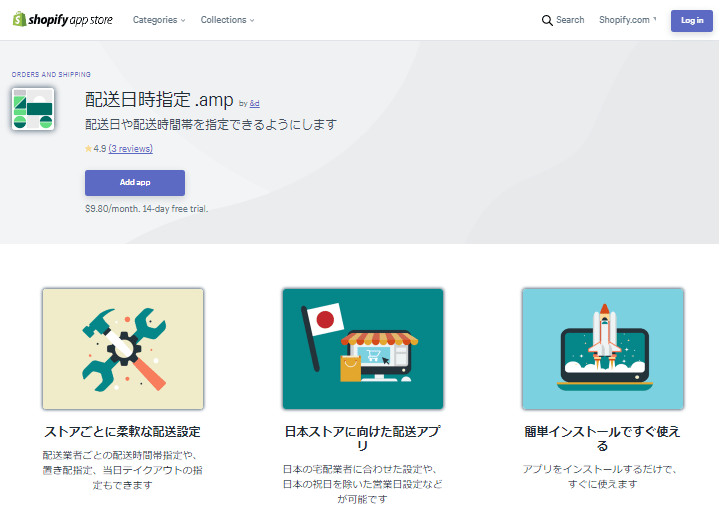The width and height of the screenshot is (719, 508).
Task: Open the Shopify app store logo
Action: coord(62,20)
